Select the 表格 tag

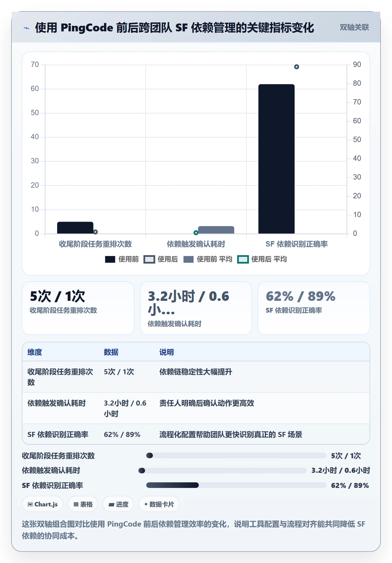83,504
